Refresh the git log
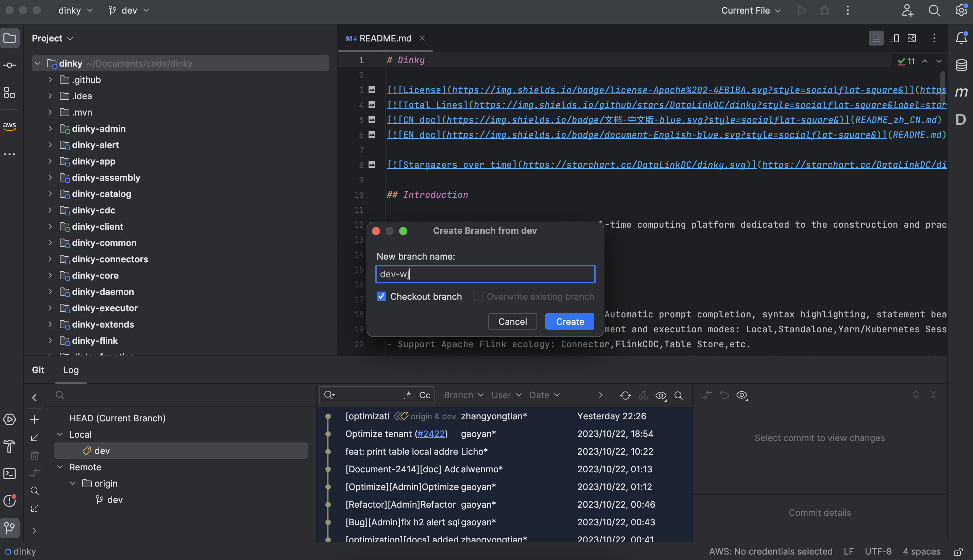This screenshot has width=973, height=560. 625,395
